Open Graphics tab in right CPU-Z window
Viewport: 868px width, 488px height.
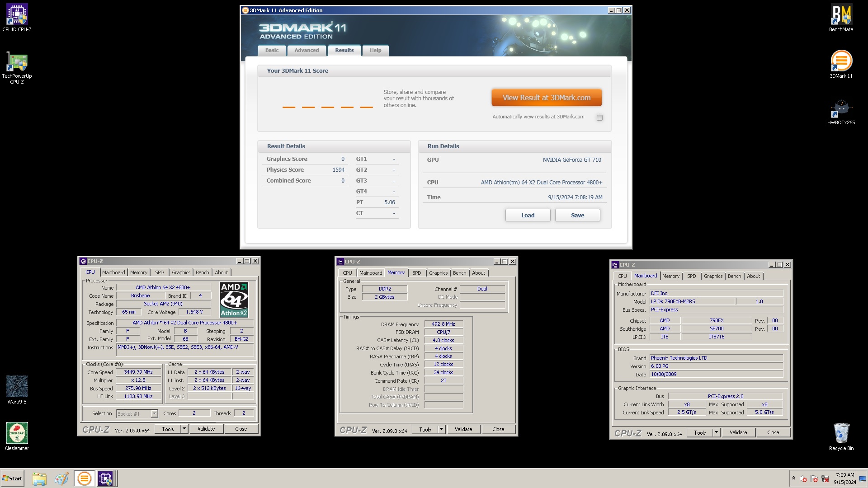coord(713,276)
